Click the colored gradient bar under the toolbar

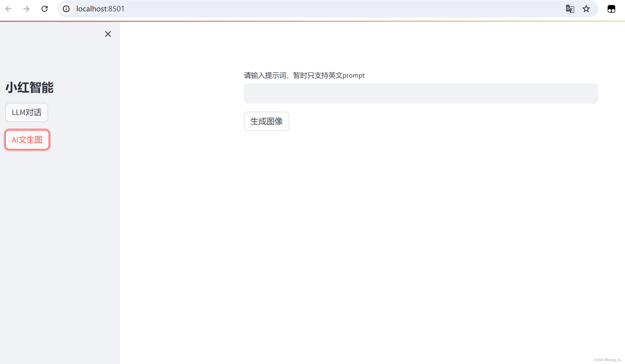click(x=312, y=21)
